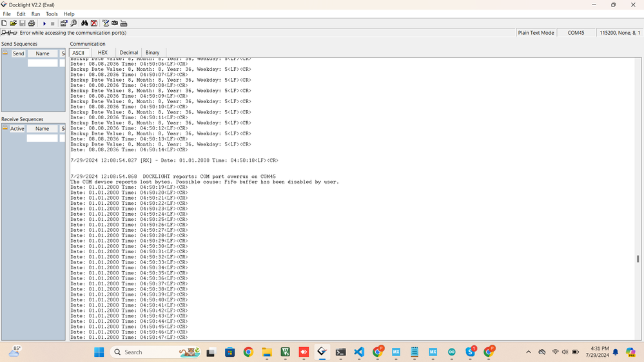Switch to the HEX tab
This screenshot has height=362, width=644.
102,53
